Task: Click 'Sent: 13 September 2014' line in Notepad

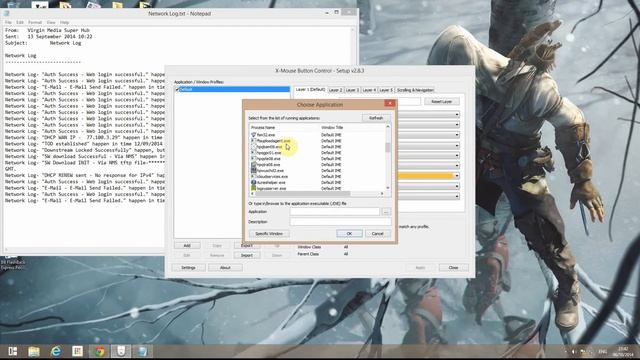Action: coord(49,36)
